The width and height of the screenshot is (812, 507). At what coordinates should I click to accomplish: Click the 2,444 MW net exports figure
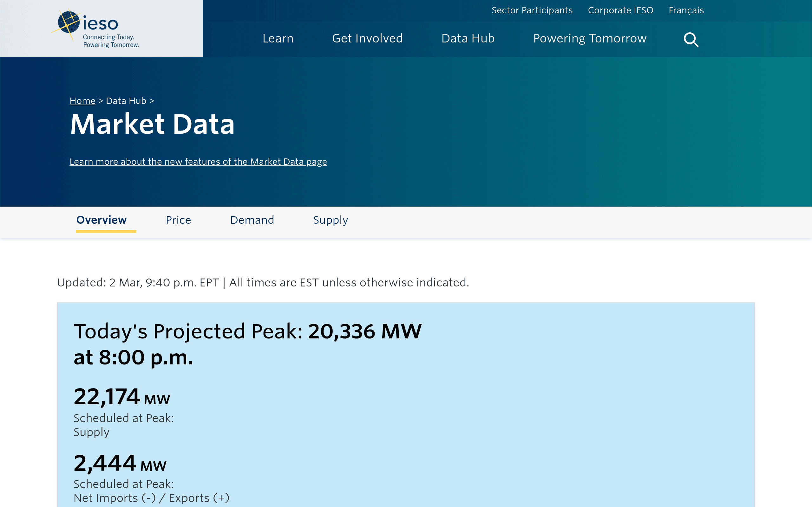(x=120, y=463)
